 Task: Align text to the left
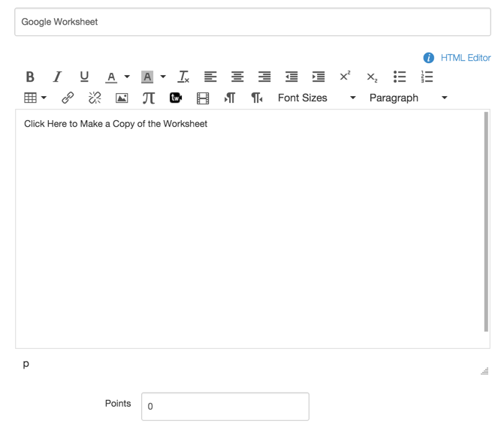210,77
